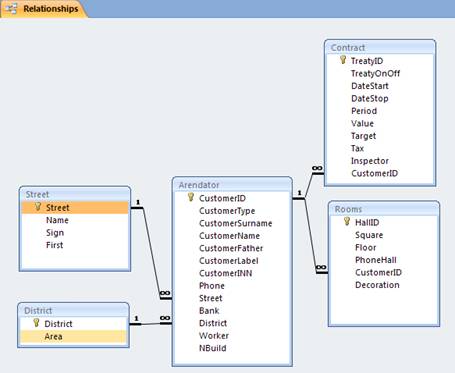The image size is (455, 373).
Task: Select the highlighted Street field in Street table
Action: tap(75, 208)
